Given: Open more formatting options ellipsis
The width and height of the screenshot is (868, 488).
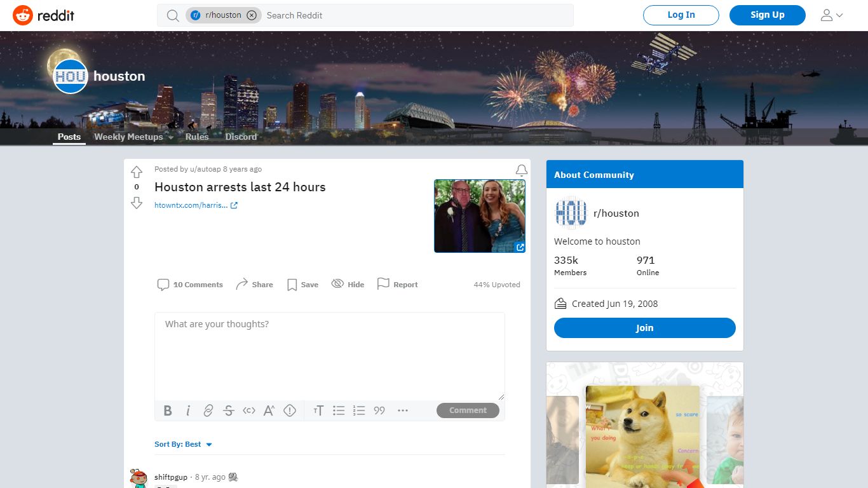Looking at the screenshot, I should (x=403, y=410).
